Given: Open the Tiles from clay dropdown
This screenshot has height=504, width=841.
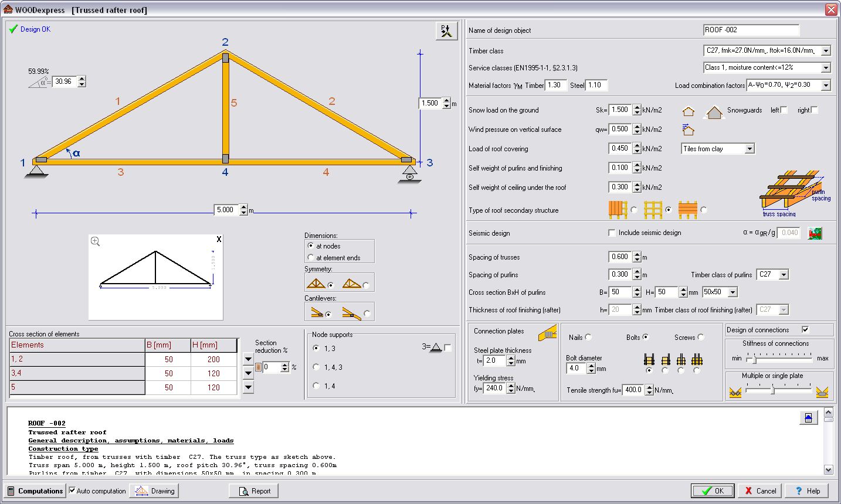Looking at the screenshot, I should [749, 149].
